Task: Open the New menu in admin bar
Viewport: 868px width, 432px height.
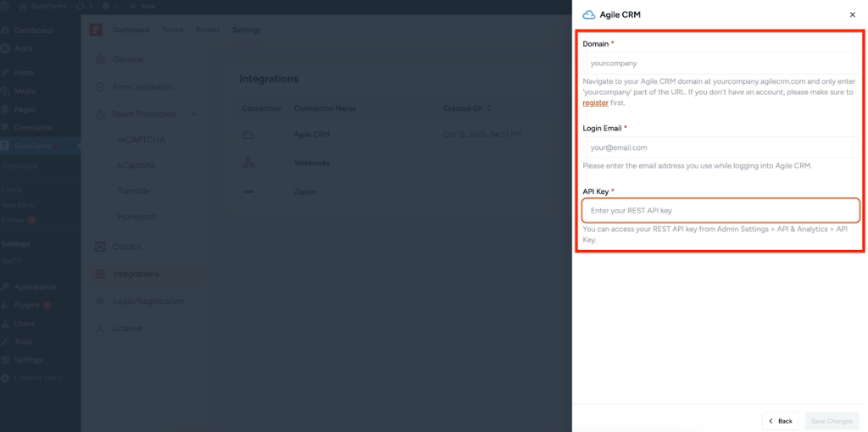Action: coord(142,6)
